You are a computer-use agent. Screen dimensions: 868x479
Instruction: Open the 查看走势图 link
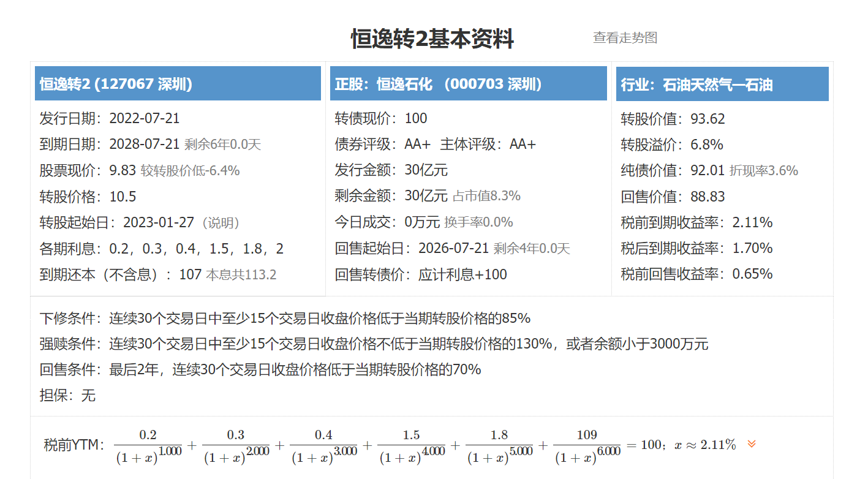coord(625,37)
